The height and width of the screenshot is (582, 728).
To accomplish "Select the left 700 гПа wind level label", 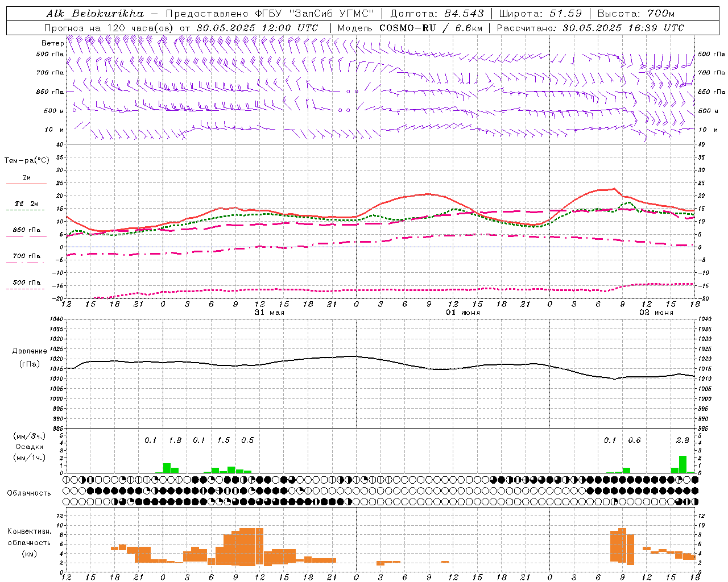I will [50, 73].
